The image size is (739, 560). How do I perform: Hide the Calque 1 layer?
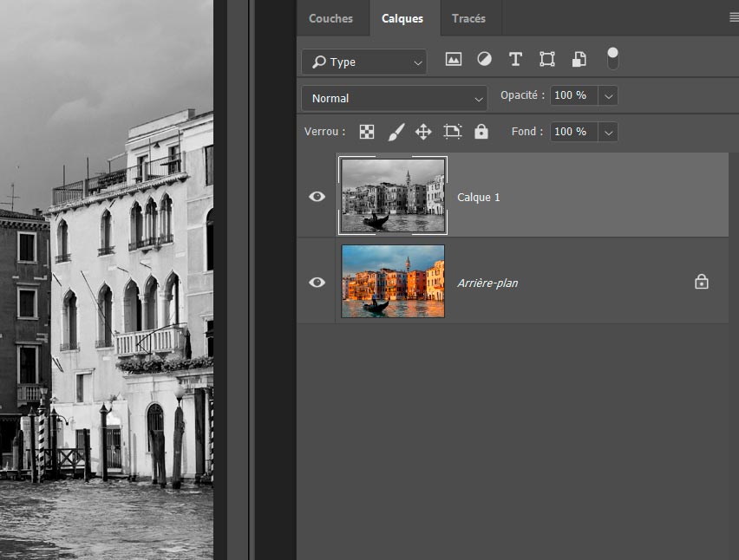pos(317,197)
